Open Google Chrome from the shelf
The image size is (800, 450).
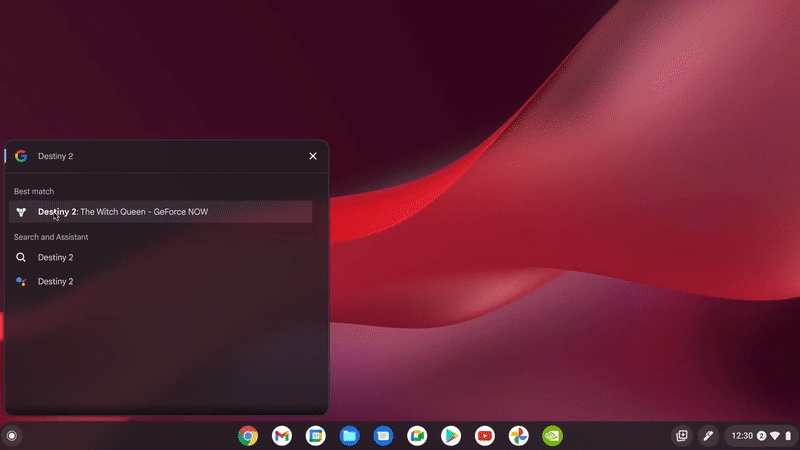point(248,435)
